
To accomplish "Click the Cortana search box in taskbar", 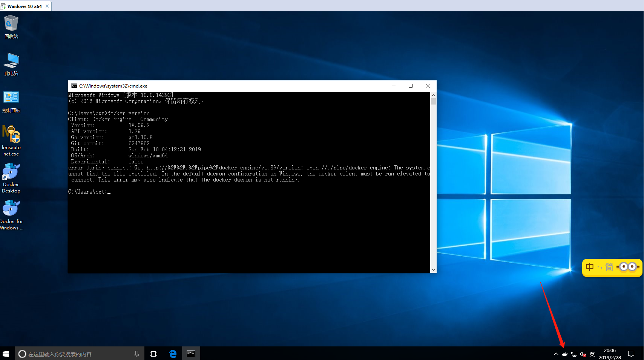I will [80, 354].
